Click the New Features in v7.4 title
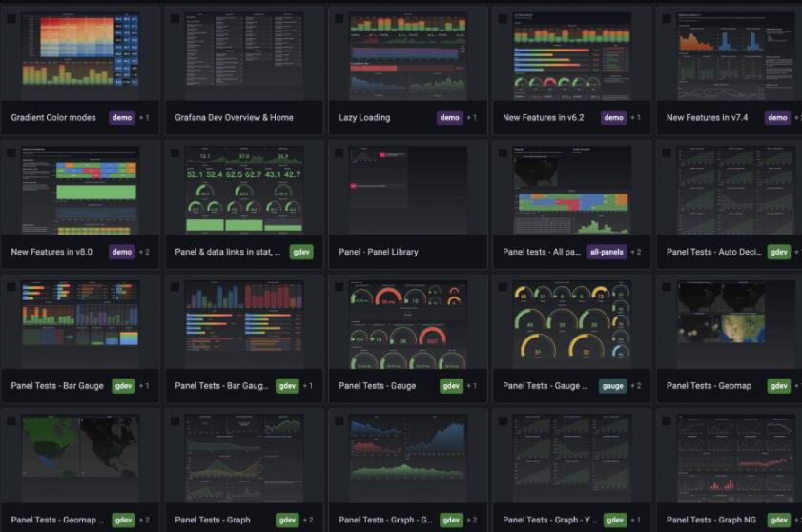The width and height of the screenshot is (802, 532). point(707,117)
